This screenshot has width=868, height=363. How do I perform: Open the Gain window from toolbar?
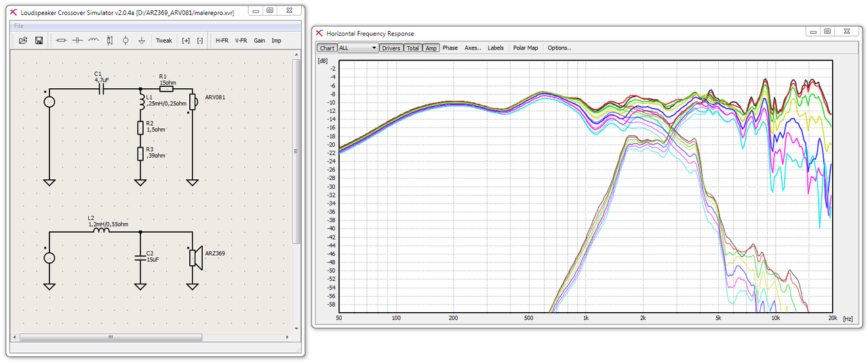[260, 41]
